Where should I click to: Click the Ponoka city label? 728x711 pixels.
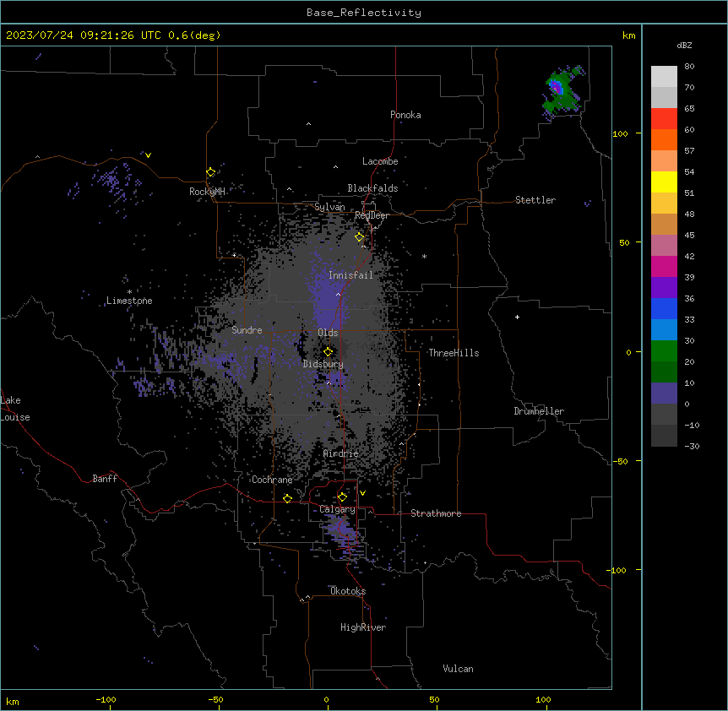pos(405,115)
